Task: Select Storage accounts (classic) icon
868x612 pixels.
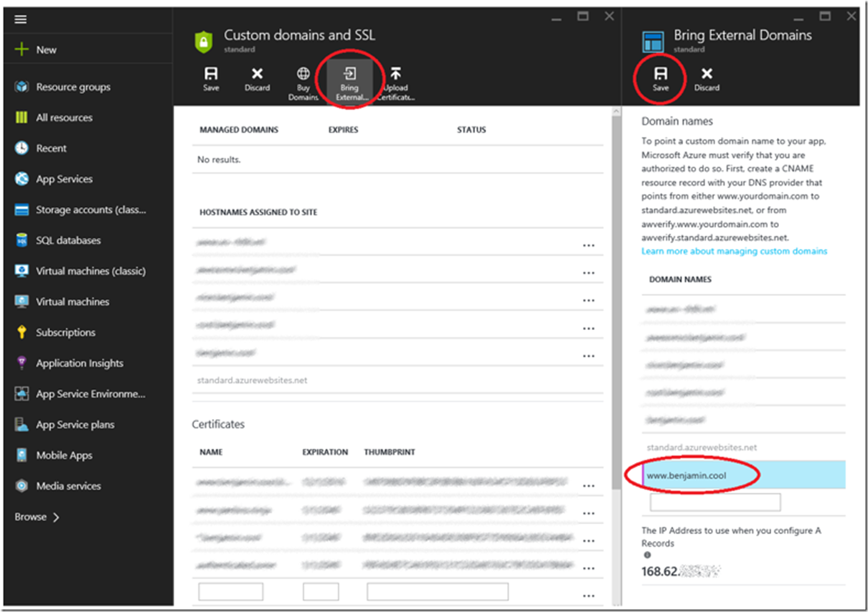Action: 22,210
